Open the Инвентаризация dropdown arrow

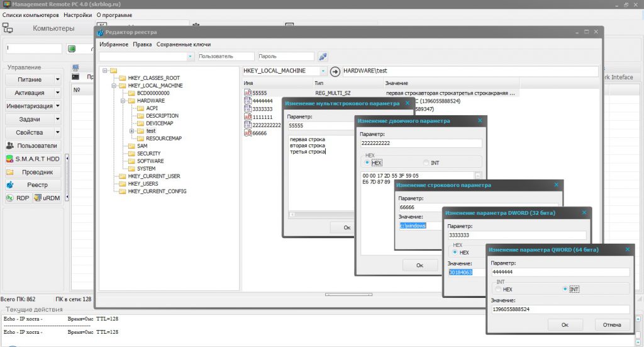[x=57, y=106]
